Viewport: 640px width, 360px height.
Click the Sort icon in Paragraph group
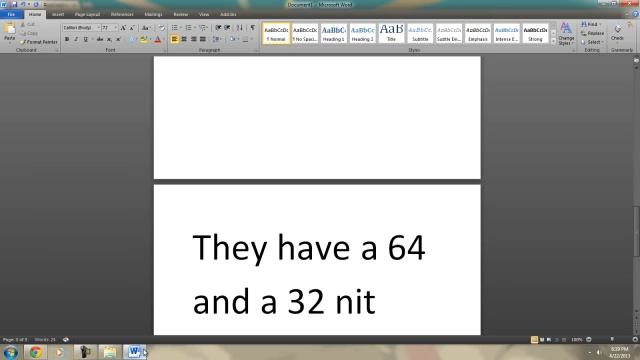click(x=240, y=28)
